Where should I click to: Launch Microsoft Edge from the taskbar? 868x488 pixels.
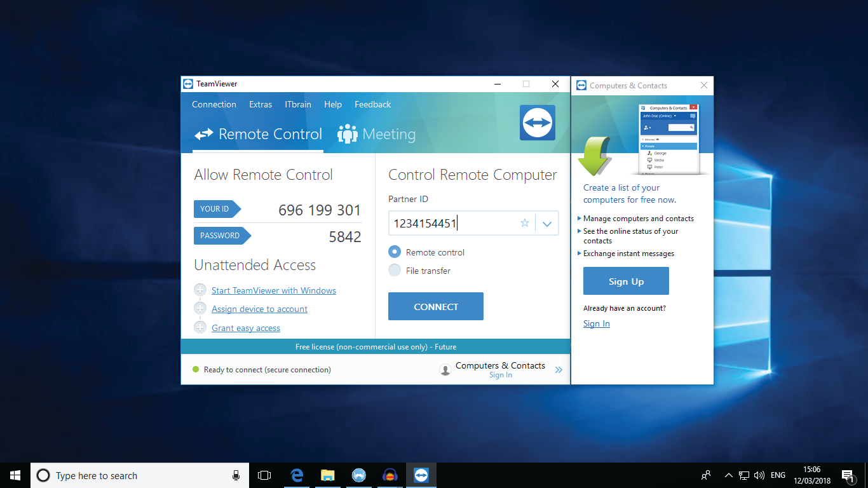tap(296, 475)
